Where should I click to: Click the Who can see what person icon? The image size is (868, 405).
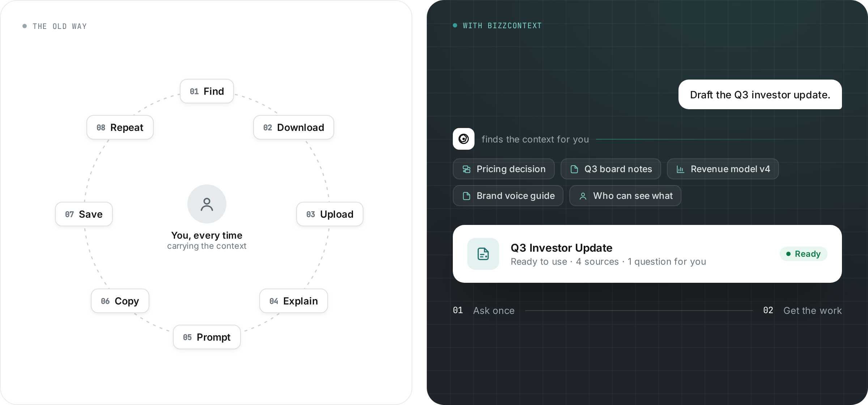coord(583,196)
